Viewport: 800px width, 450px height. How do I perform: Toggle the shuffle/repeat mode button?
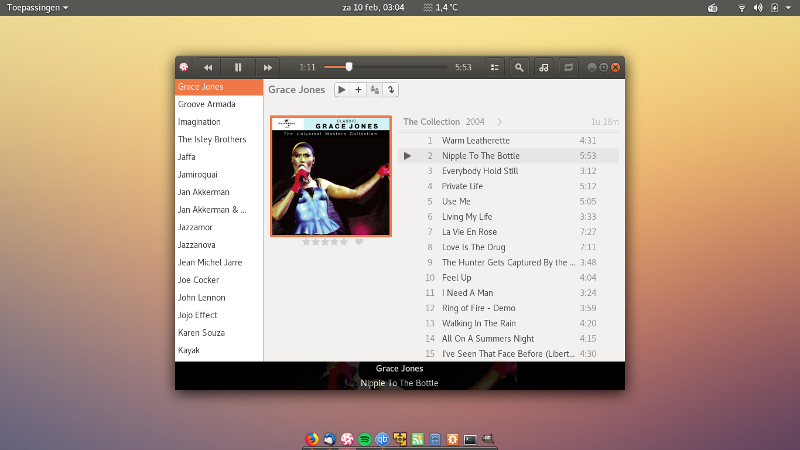click(x=568, y=67)
